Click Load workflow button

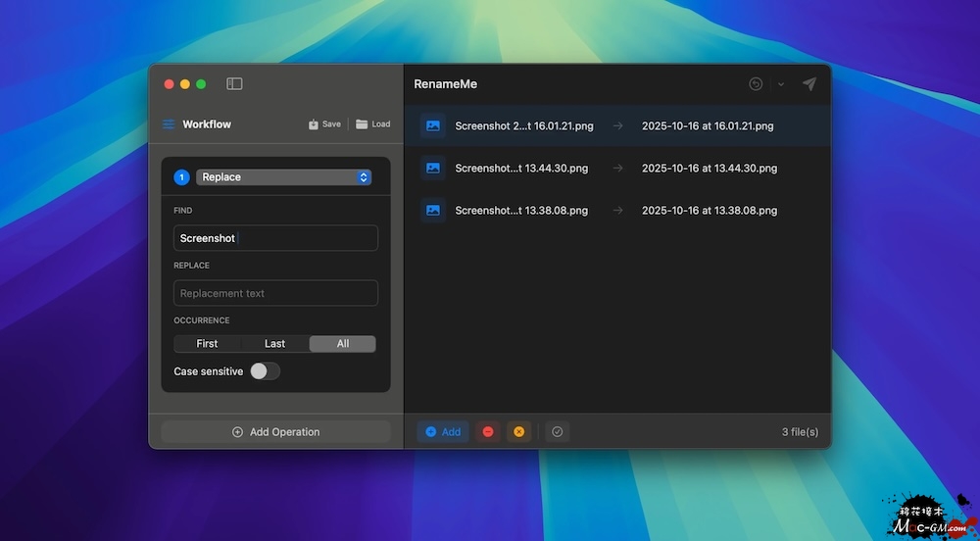(x=372, y=124)
